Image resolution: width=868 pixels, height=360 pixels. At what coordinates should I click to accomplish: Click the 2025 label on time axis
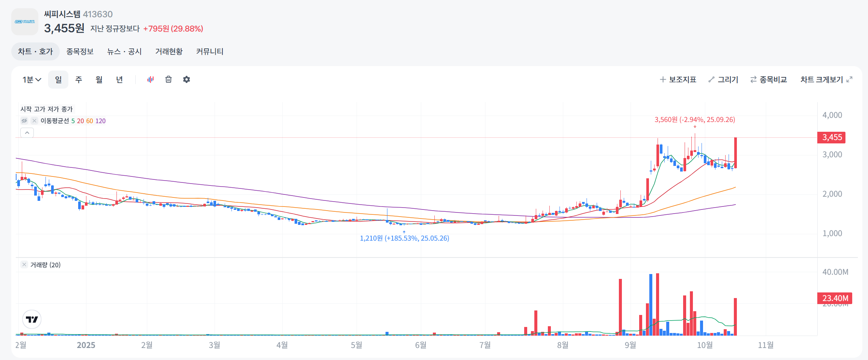tap(86, 345)
